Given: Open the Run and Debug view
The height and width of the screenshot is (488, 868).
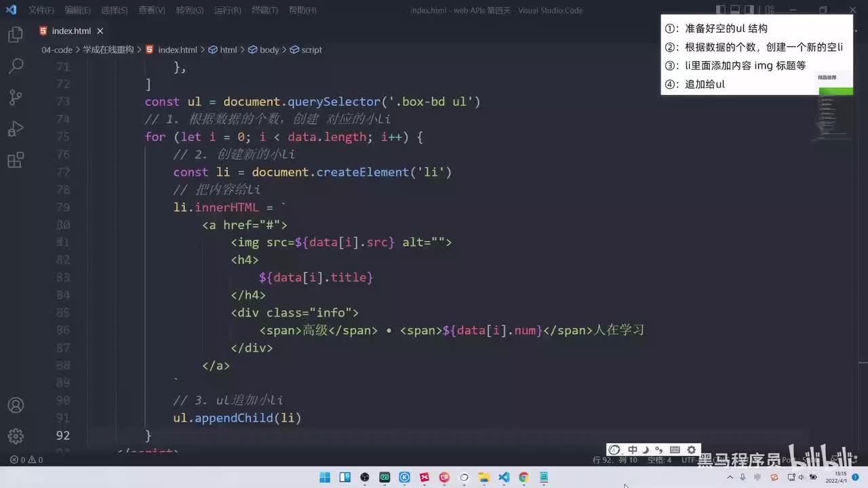Looking at the screenshot, I should pos(15,129).
